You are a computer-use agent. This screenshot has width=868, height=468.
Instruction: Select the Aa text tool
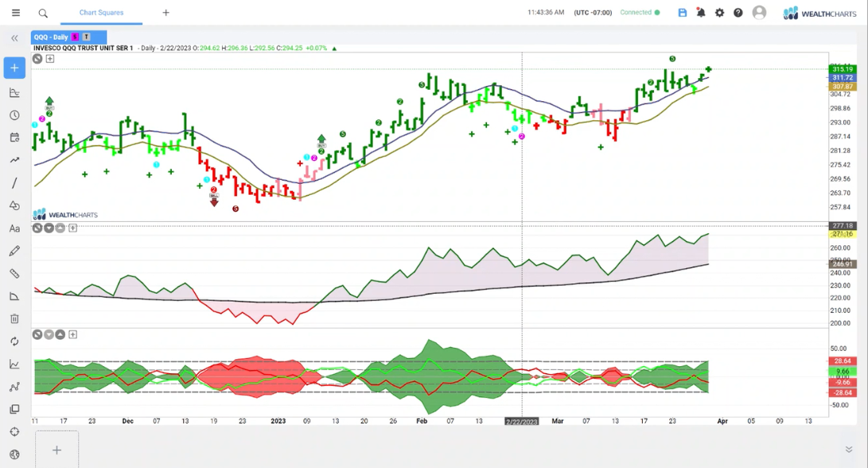pyautogui.click(x=14, y=228)
